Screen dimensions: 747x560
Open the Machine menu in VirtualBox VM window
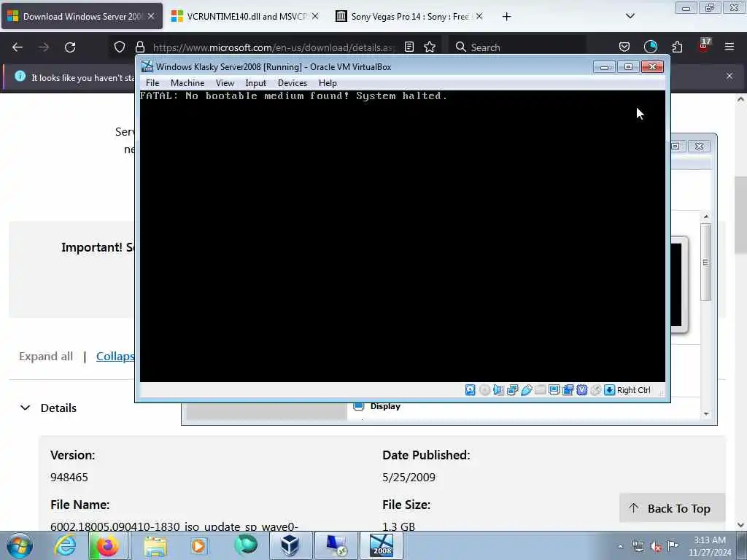coord(187,83)
